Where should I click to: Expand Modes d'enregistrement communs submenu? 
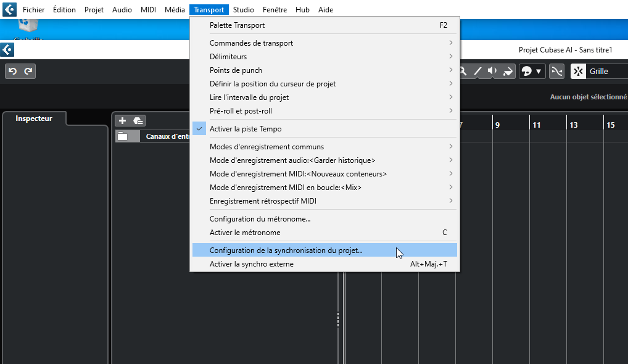point(266,147)
